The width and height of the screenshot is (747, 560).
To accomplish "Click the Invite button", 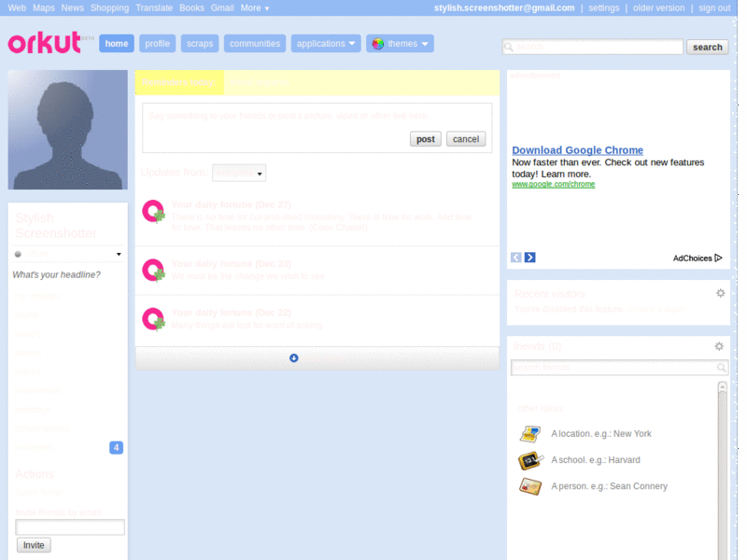I will tap(34, 545).
